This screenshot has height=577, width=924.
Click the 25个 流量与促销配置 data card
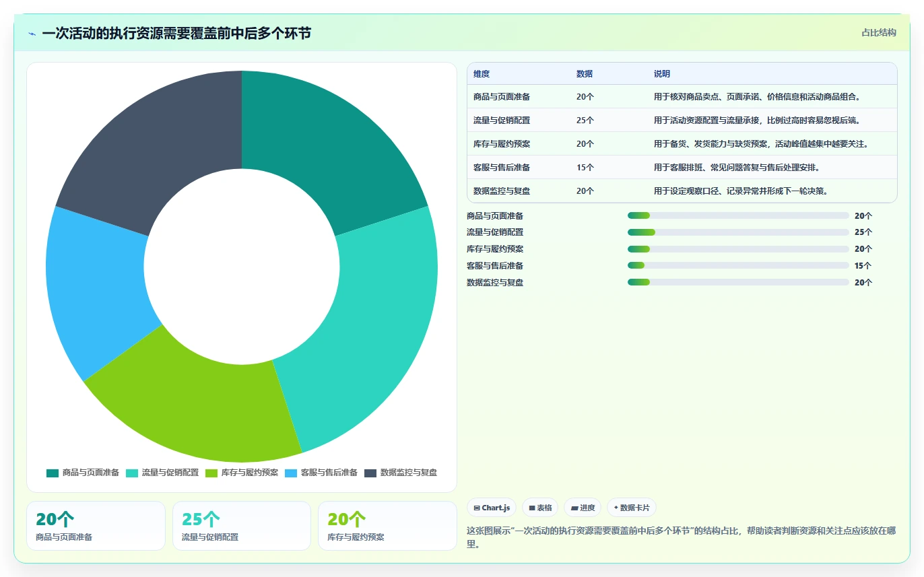pos(242,526)
